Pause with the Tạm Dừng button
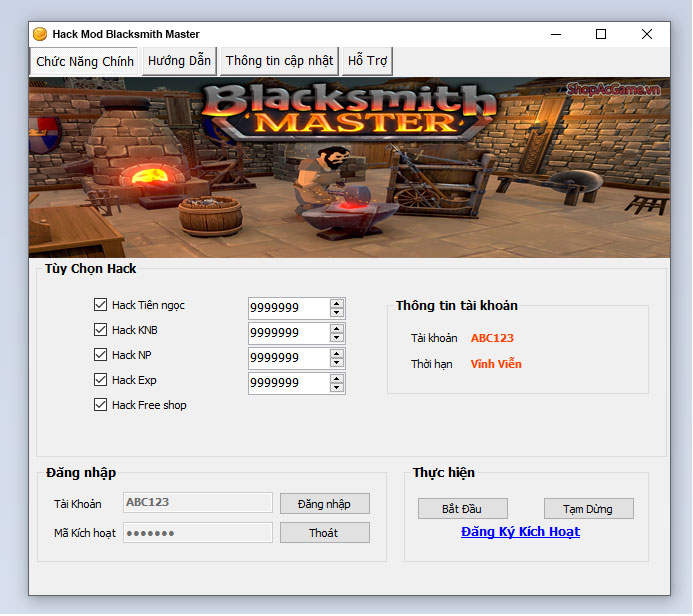Screen dimensions: 693x616 589,509
